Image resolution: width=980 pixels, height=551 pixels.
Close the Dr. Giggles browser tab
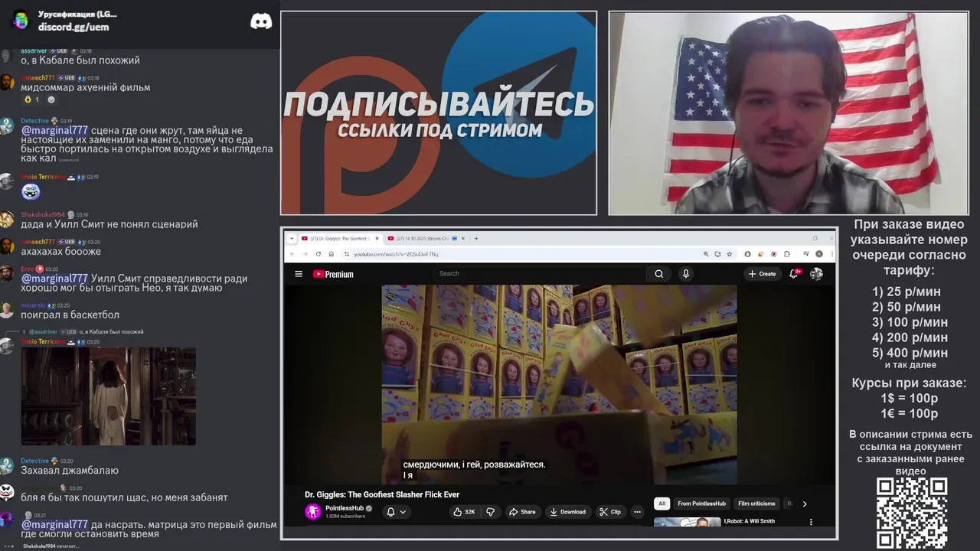(377, 238)
